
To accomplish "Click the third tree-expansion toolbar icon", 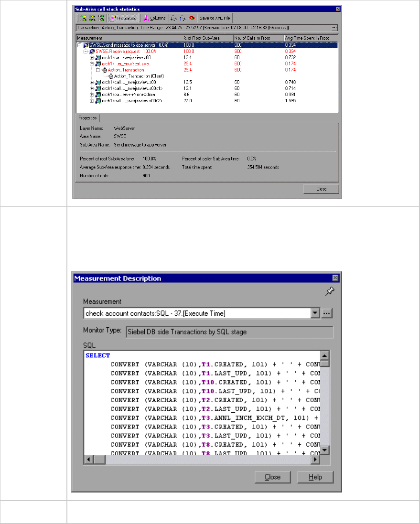I will [101, 18].
